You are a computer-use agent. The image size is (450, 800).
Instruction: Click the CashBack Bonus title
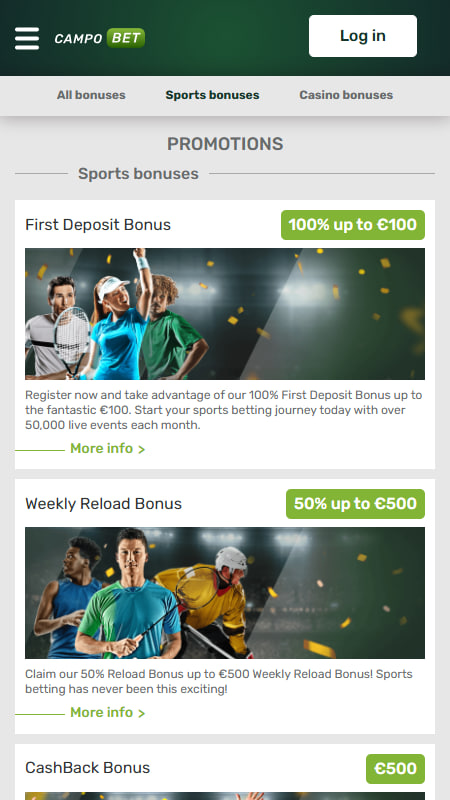click(88, 768)
